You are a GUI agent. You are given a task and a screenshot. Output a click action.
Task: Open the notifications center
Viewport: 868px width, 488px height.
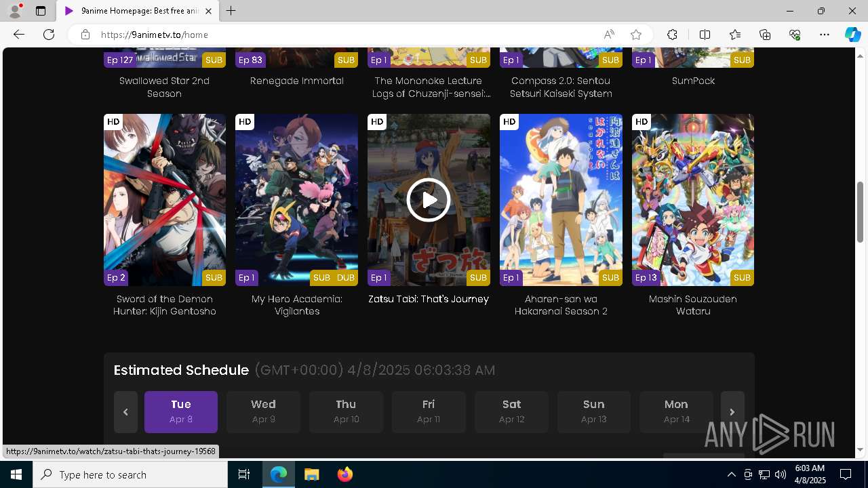(846, 474)
